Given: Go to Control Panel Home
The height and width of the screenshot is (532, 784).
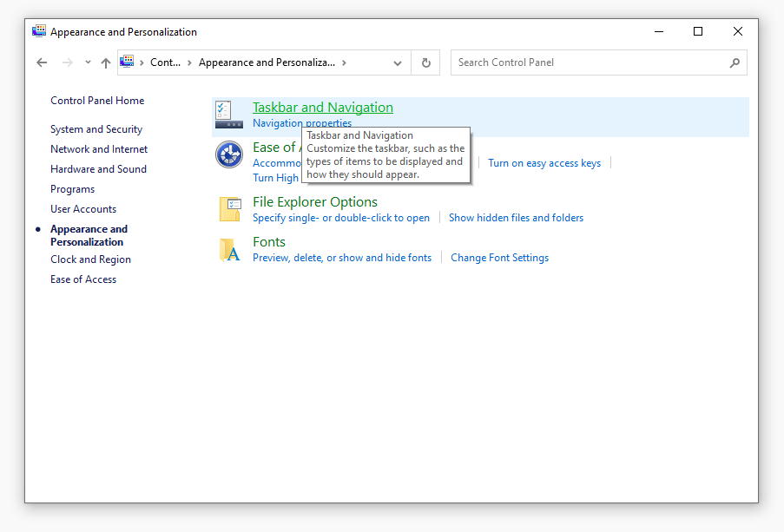Looking at the screenshot, I should point(97,101).
